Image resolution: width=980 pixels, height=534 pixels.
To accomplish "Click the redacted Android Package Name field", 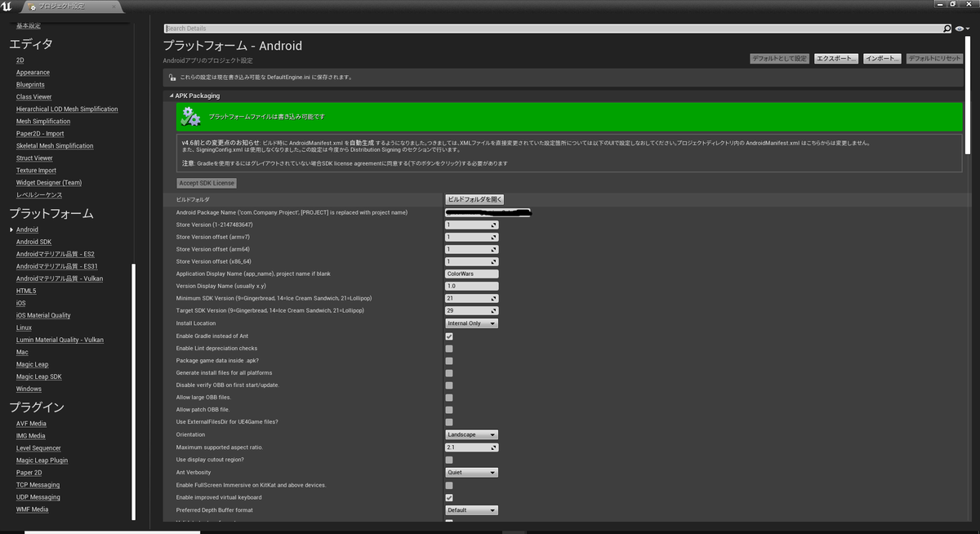I will (488, 212).
